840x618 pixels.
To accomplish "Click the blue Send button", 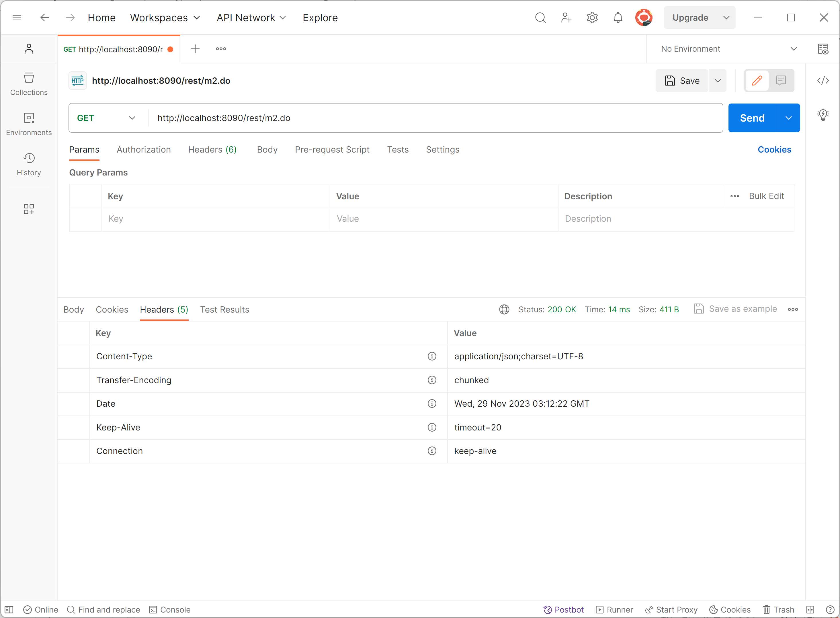I will pyautogui.click(x=752, y=118).
